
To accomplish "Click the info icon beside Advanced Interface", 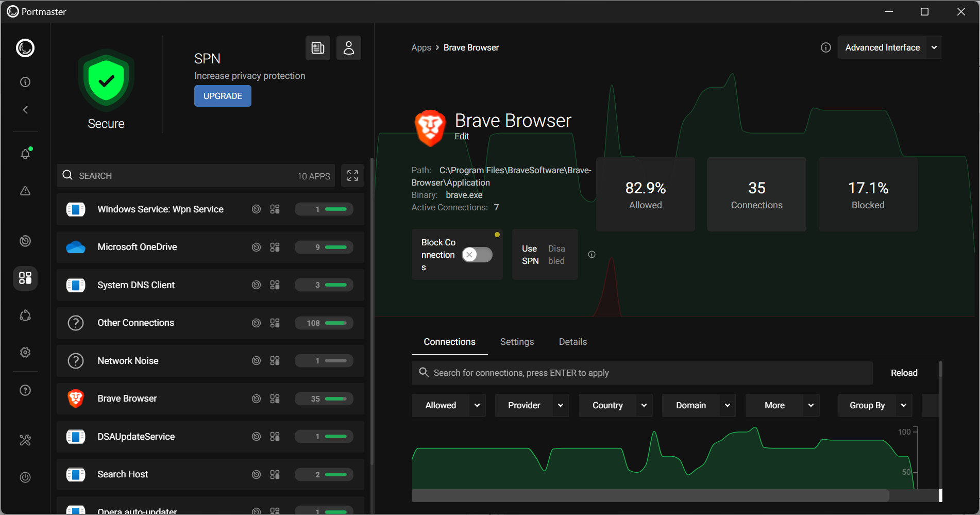I will coord(826,47).
